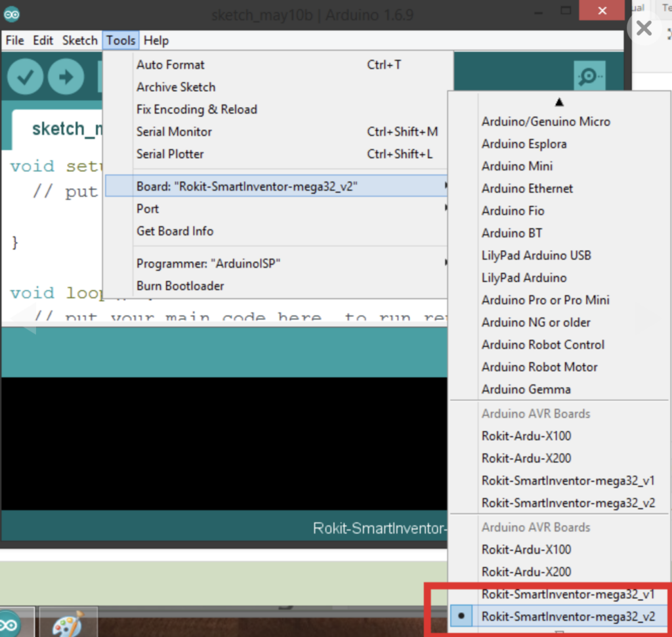Select the bulleted Rokit-SmartInventor-mega32_v2 board
The height and width of the screenshot is (637, 672).
[568, 616]
